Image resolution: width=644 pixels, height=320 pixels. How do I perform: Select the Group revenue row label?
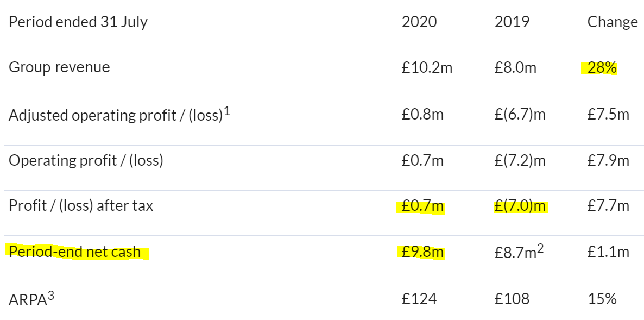[x=60, y=67]
